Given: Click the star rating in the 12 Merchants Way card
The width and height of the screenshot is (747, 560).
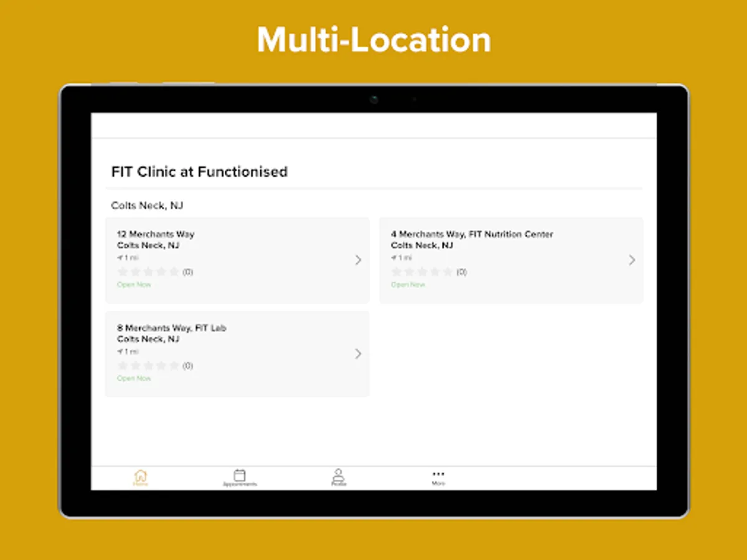Looking at the screenshot, I should pos(148,272).
